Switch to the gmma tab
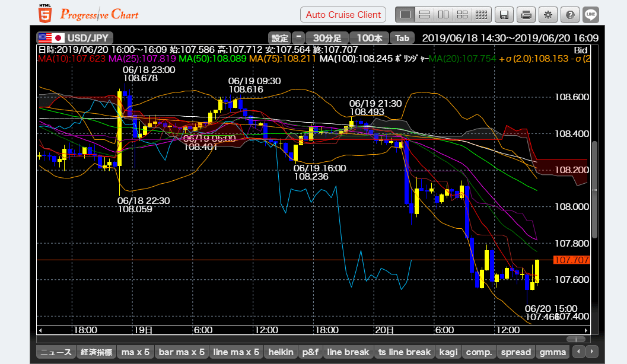The width and height of the screenshot is (627, 364). [x=553, y=352]
